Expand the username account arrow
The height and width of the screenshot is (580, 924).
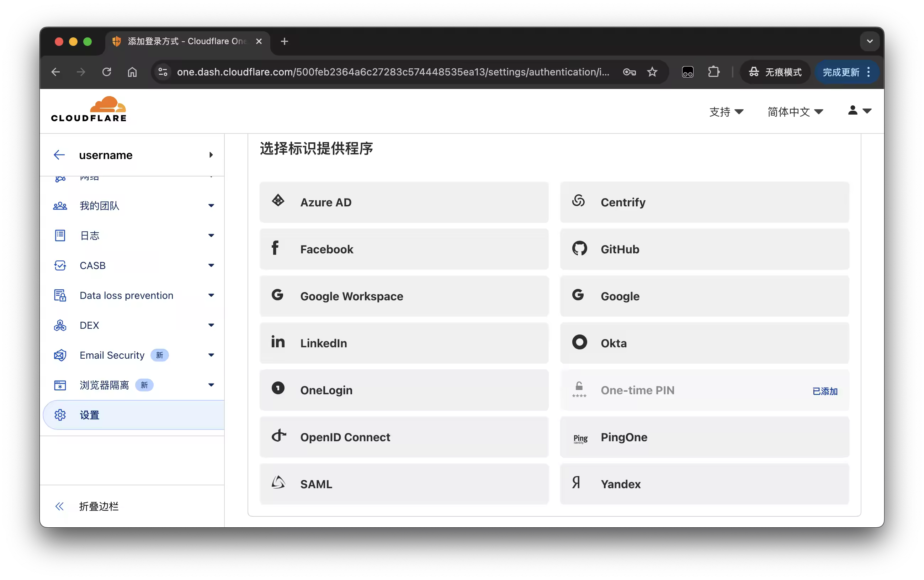coord(211,155)
